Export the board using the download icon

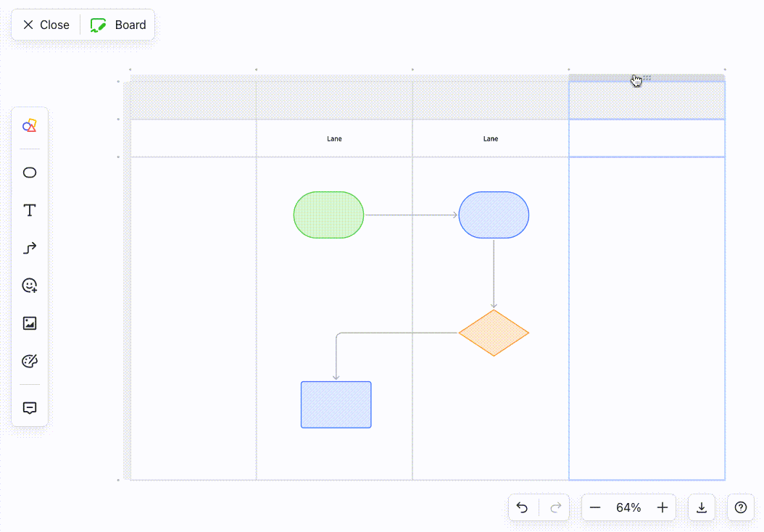click(701, 507)
